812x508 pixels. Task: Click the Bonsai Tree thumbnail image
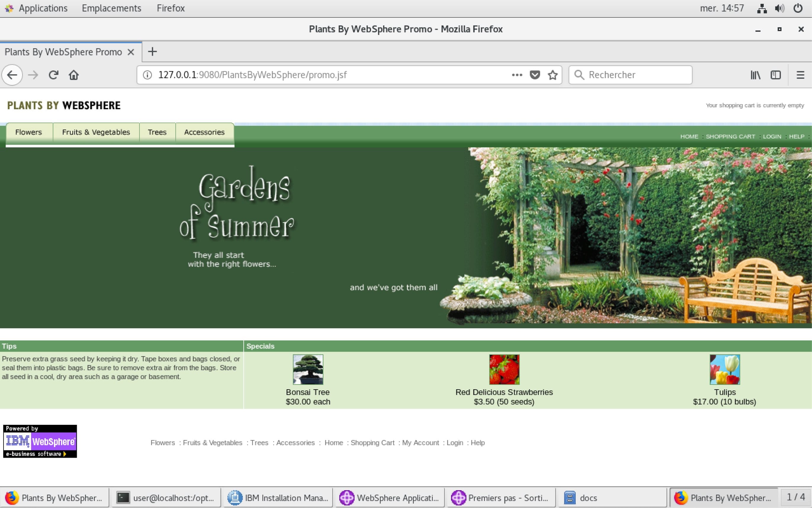click(x=307, y=369)
